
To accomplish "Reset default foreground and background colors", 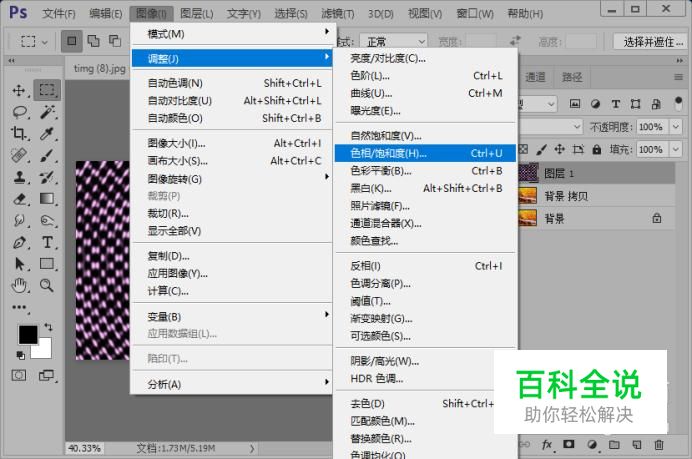I will click(x=21, y=355).
